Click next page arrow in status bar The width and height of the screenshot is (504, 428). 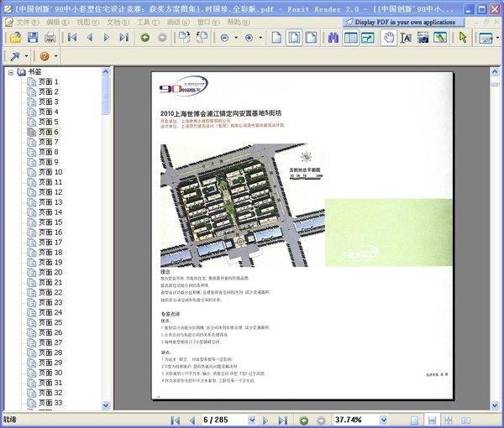(267, 419)
